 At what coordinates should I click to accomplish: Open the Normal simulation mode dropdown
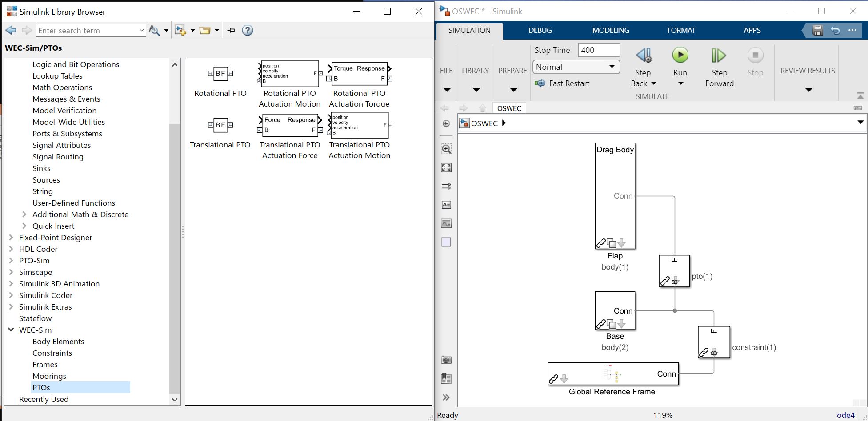[576, 67]
